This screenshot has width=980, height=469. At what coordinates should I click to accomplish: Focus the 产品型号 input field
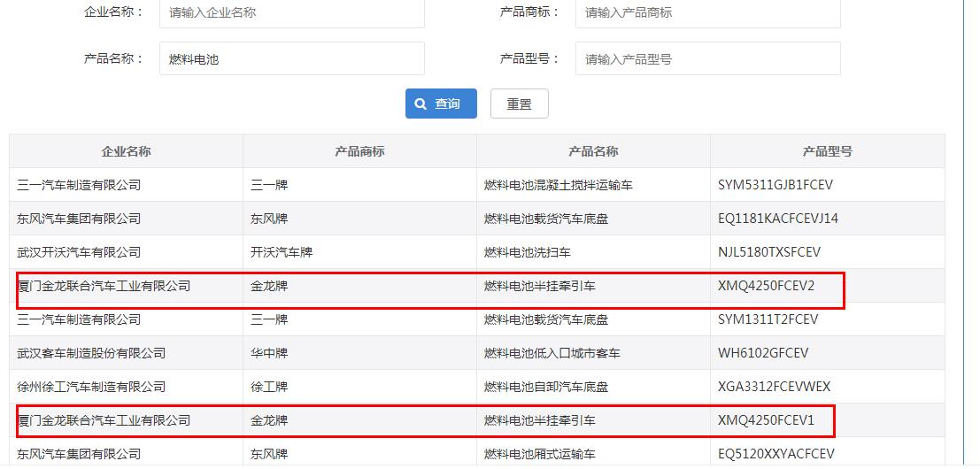point(707,58)
